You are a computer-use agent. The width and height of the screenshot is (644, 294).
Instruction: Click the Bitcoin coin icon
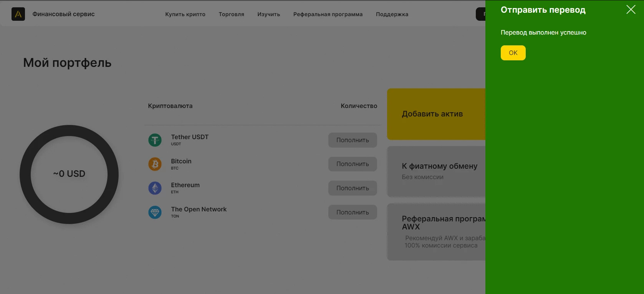pos(155,164)
